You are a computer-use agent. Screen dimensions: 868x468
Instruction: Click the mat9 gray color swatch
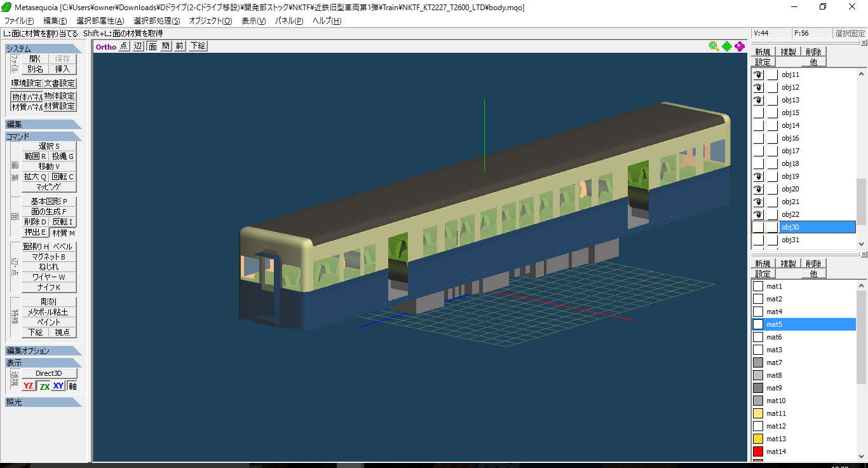click(758, 388)
